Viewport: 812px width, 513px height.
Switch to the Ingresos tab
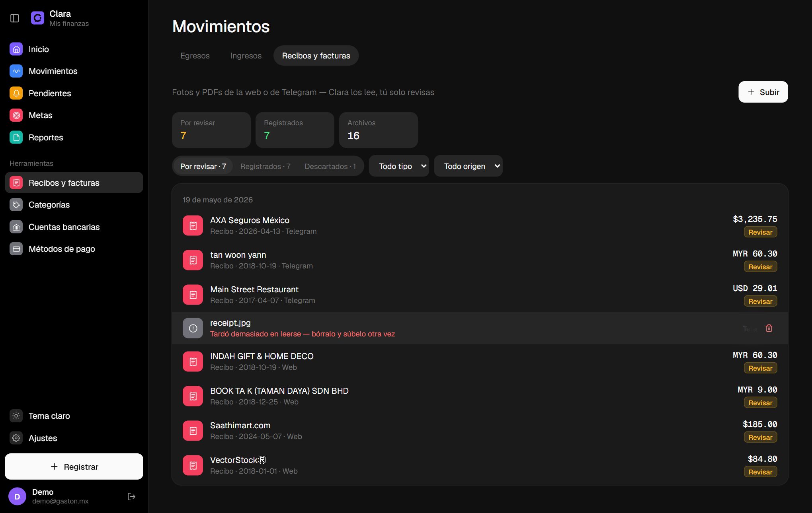(x=246, y=56)
